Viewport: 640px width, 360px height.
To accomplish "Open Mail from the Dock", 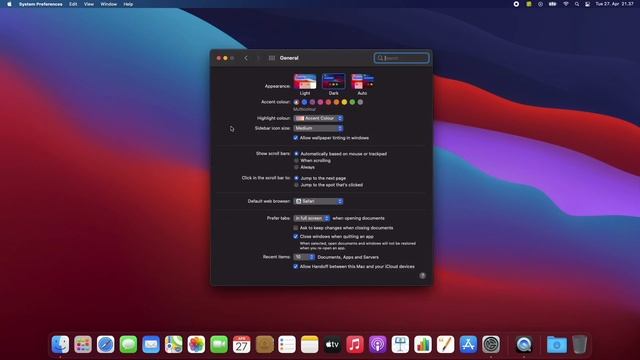I will point(151,344).
